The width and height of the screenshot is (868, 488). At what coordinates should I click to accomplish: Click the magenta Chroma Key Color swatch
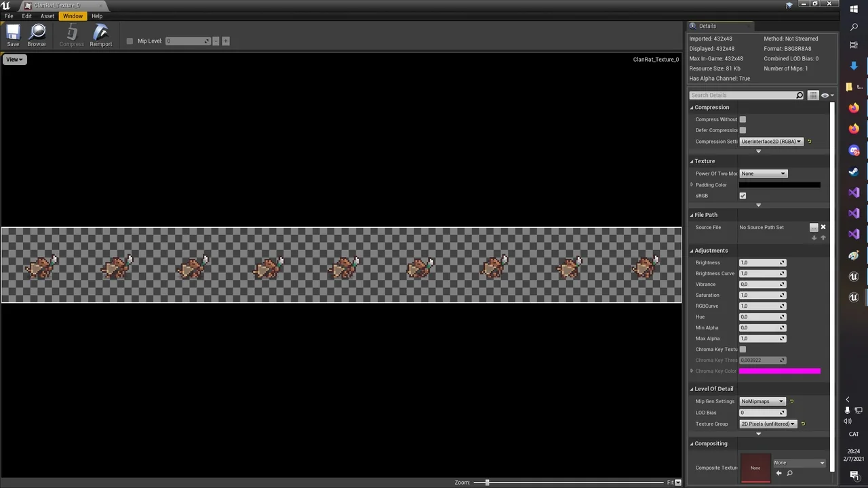pos(779,371)
